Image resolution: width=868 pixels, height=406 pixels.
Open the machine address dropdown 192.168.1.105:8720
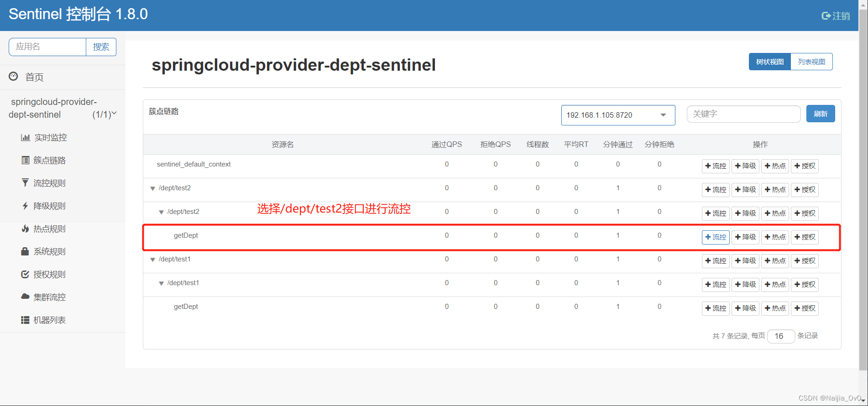point(618,115)
